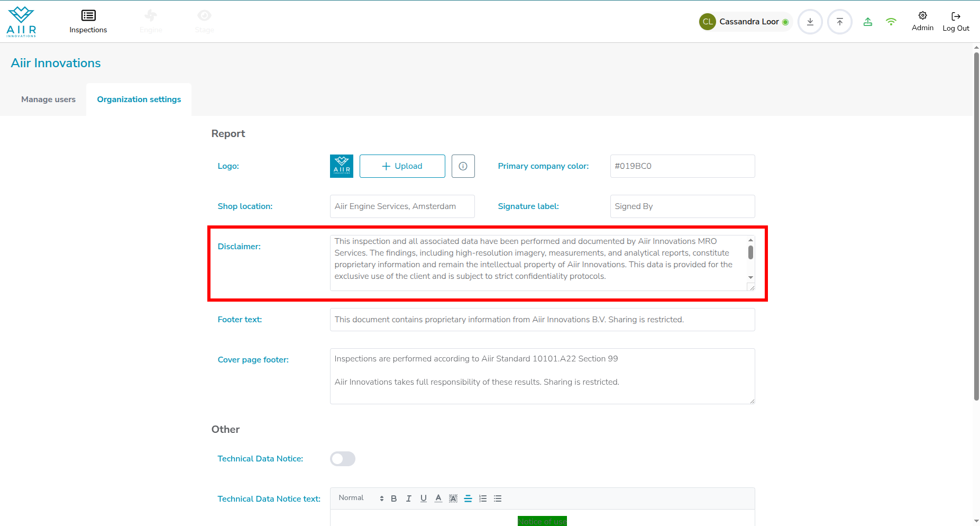Click the Report section heading
This screenshot has height=526, width=980.
[x=228, y=134]
